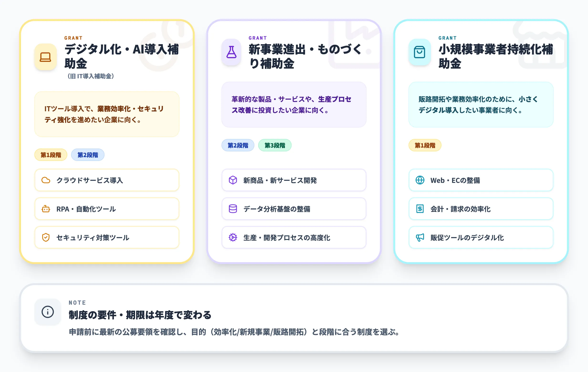
Task: Click the cloud icon beside クラウドサービス導入
Action: click(47, 181)
